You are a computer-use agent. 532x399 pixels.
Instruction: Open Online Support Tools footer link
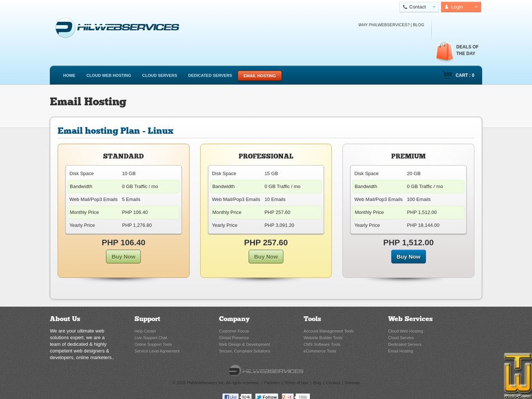click(153, 344)
